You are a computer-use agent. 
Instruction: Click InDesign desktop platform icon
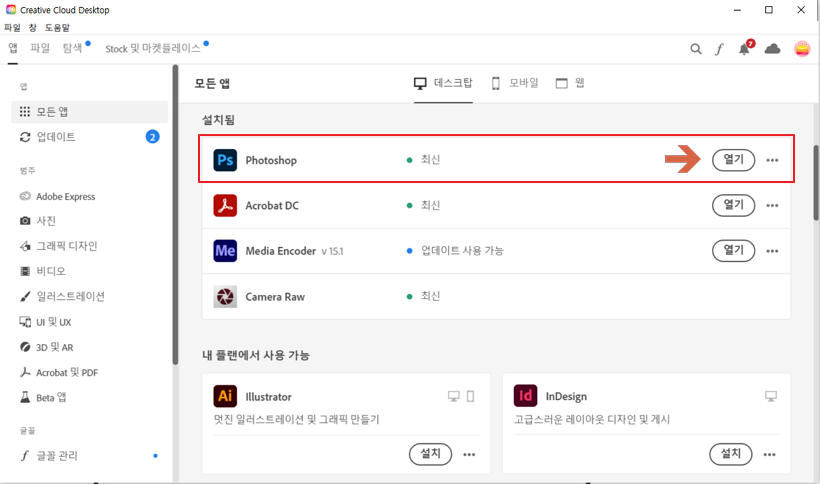point(770,396)
